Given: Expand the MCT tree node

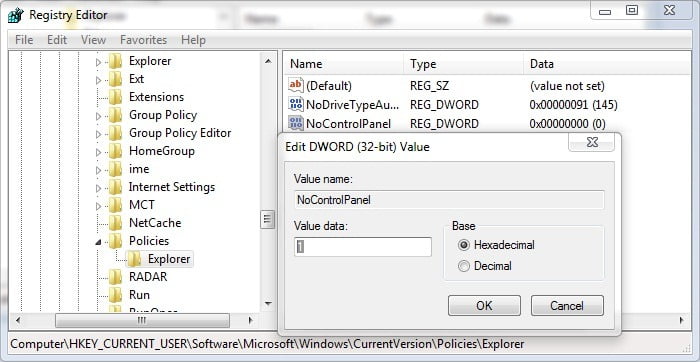Looking at the screenshot, I should point(99,206).
